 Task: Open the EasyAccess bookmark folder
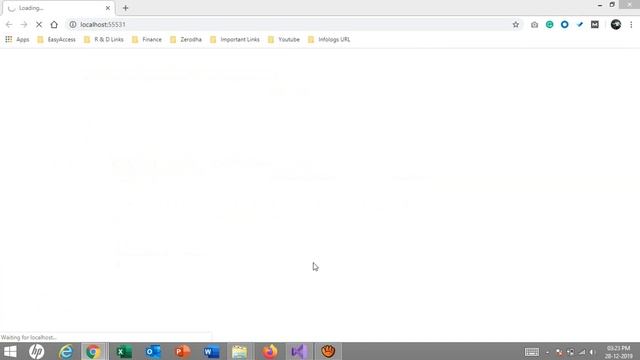(x=56, y=40)
